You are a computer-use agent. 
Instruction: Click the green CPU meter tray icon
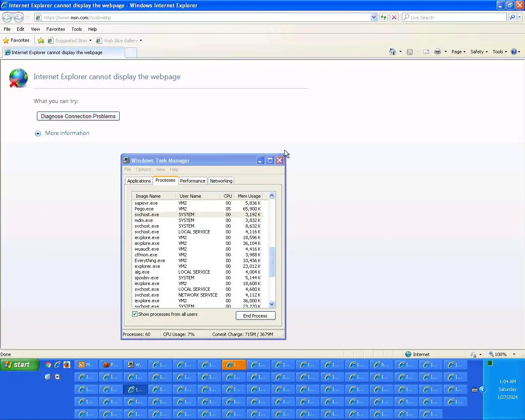(x=490, y=363)
